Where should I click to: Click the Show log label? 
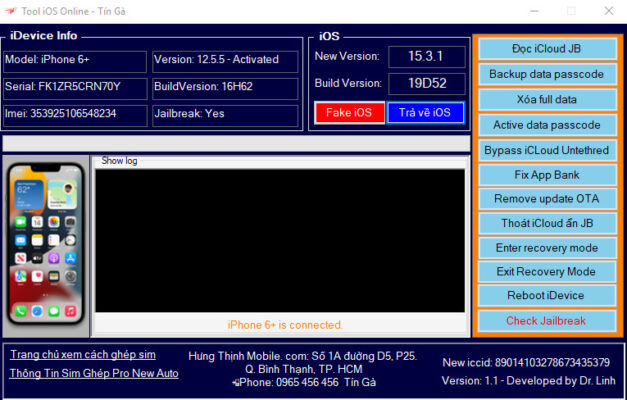(119, 161)
